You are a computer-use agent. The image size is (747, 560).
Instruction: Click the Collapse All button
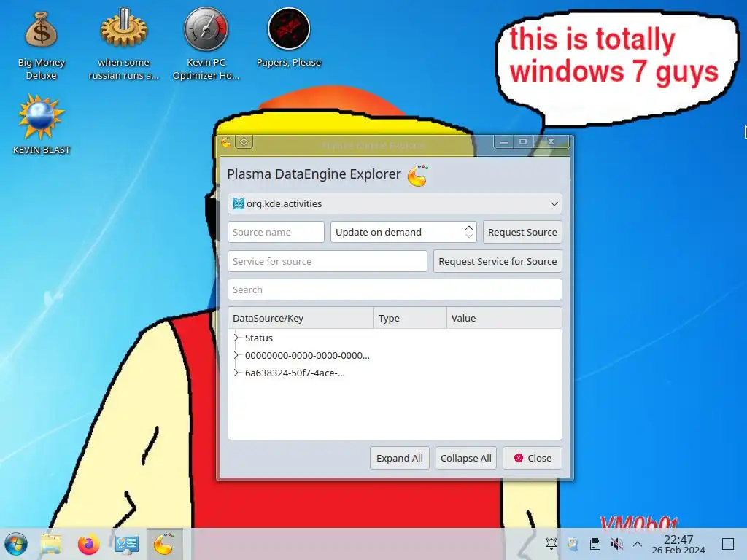(466, 458)
